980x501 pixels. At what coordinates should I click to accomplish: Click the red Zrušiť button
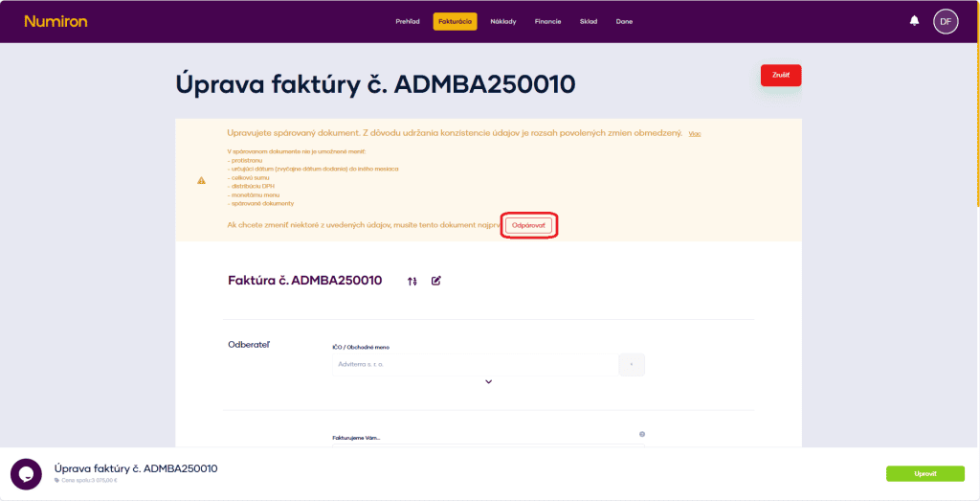pyautogui.click(x=781, y=75)
